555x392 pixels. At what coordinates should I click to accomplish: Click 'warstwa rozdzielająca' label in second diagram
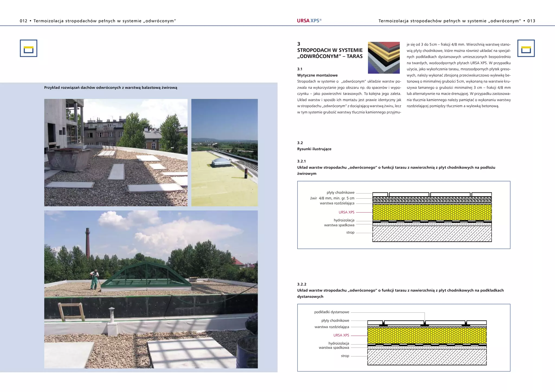pyautogui.click(x=332, y=327)
